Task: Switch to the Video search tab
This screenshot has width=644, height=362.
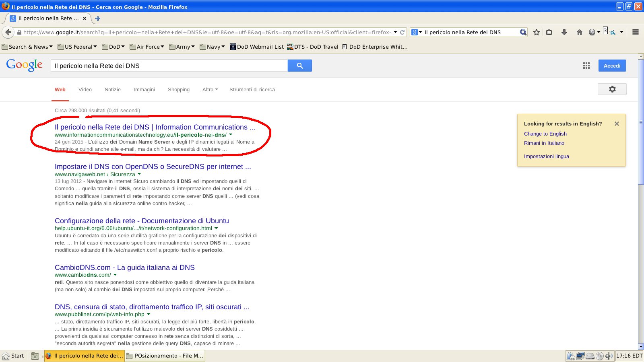Action: point(85,89)
